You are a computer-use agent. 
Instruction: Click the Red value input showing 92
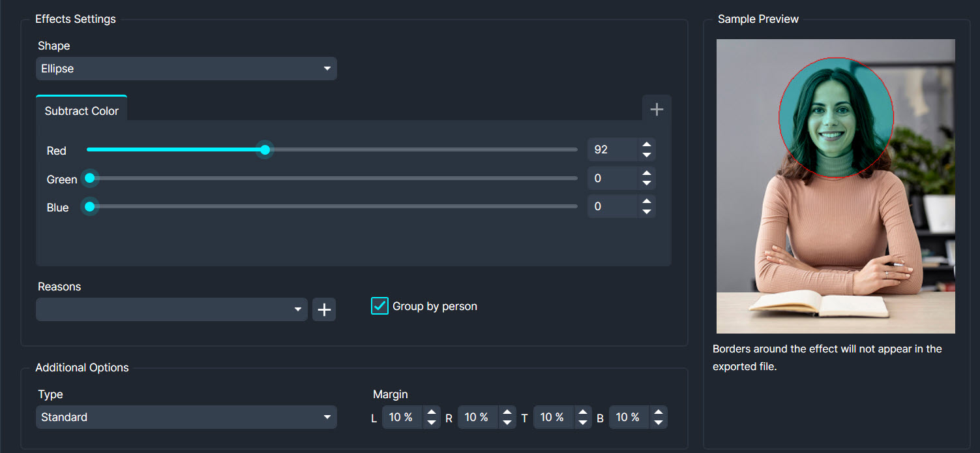[x=613, y=149]
